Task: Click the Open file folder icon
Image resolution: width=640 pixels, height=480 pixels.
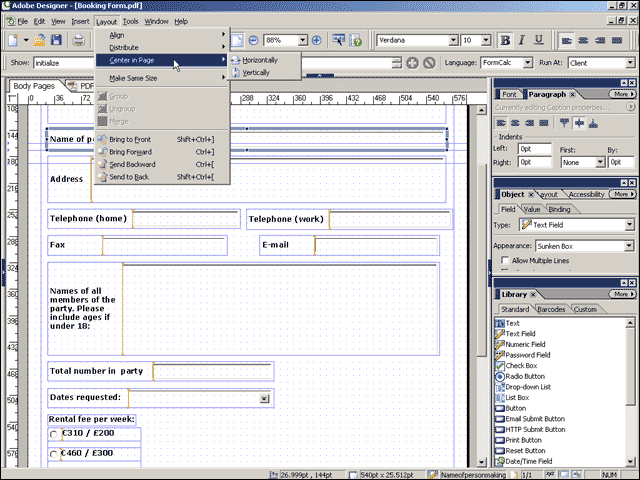Action: [x=39, y=40]
